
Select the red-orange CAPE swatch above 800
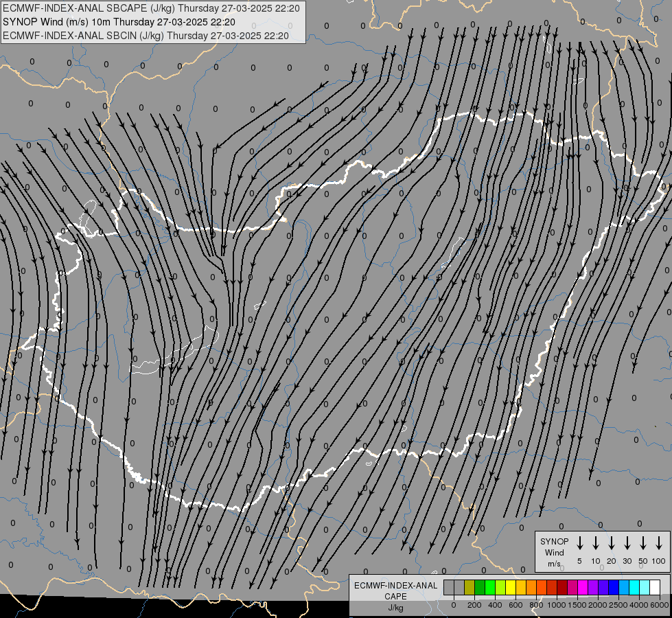(542, 588)
